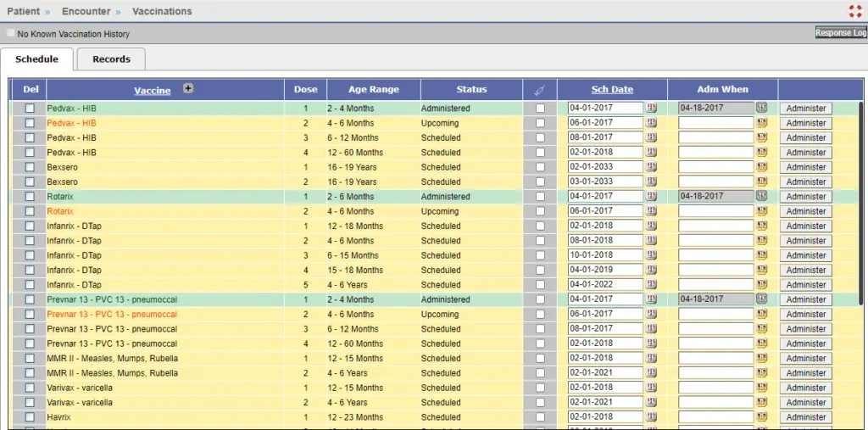Image resolution: width=868 pixels, height=430 pixels.
Task: Open Adm When calendar for Pedvax - HIB dose 4
Action: coord(762,153)
